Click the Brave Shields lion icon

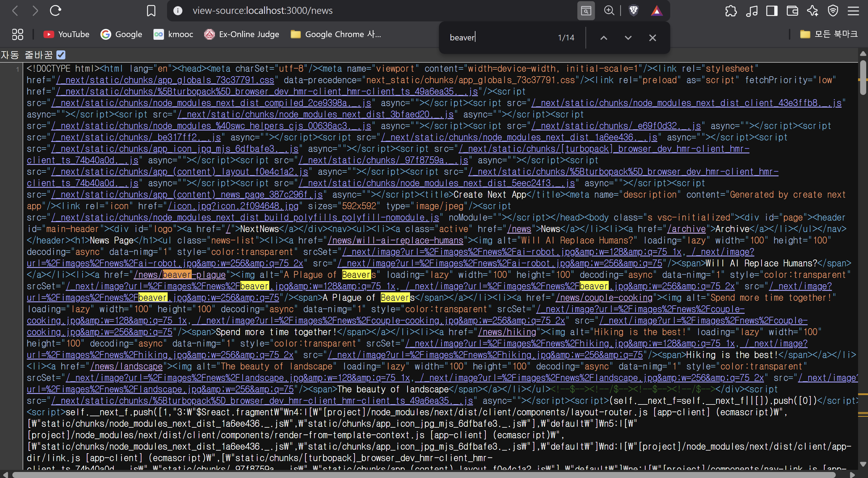point(633,11)
